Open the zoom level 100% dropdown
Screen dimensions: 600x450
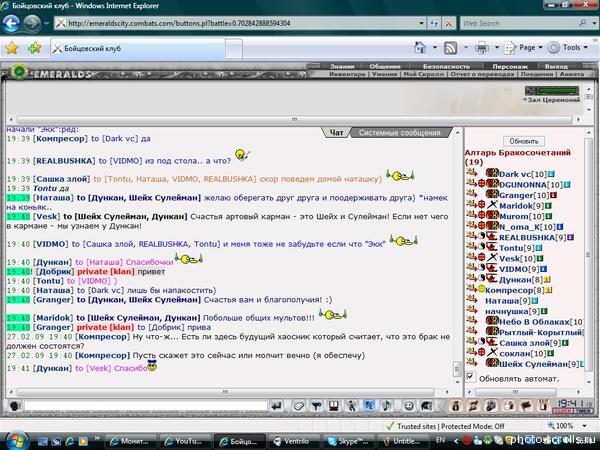[x=584, y=426]
